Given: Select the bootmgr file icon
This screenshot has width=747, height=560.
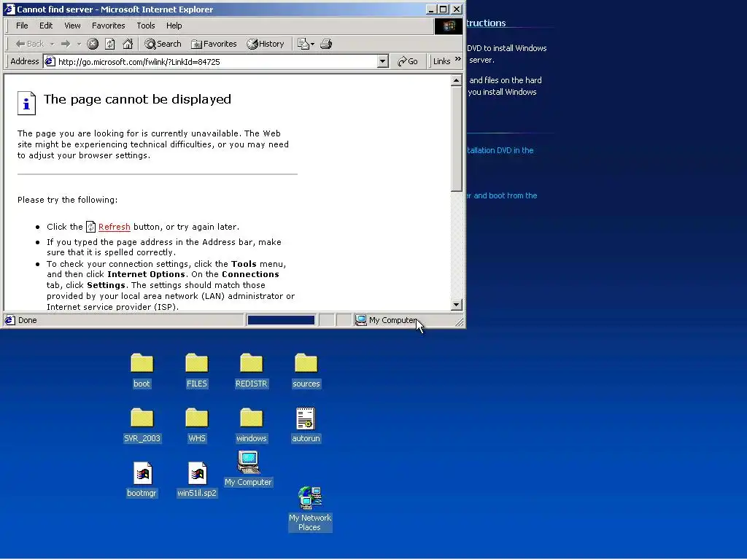Looking at the screenshot, I should pos(142,480).
